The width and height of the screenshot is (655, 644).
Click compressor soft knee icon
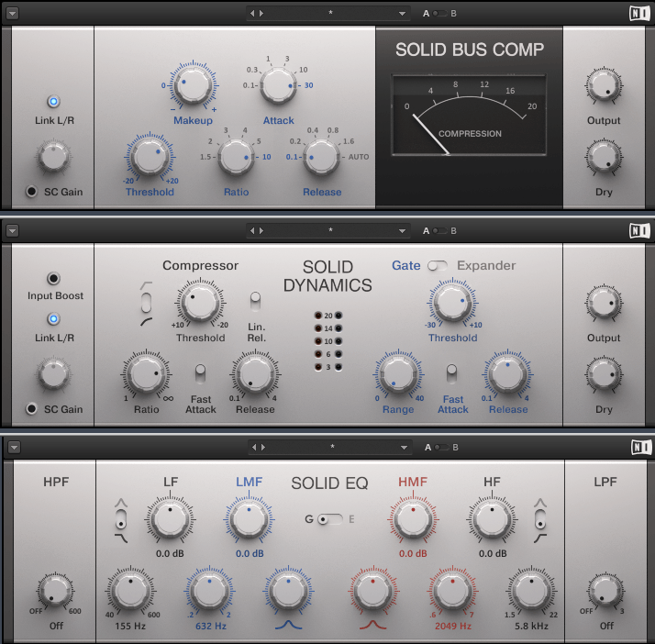click(146, 322)
